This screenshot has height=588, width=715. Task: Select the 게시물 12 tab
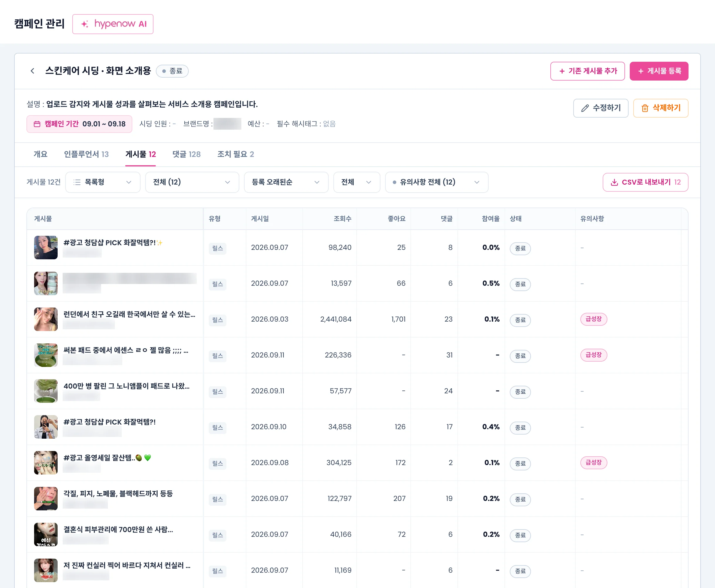pos(141,154)
